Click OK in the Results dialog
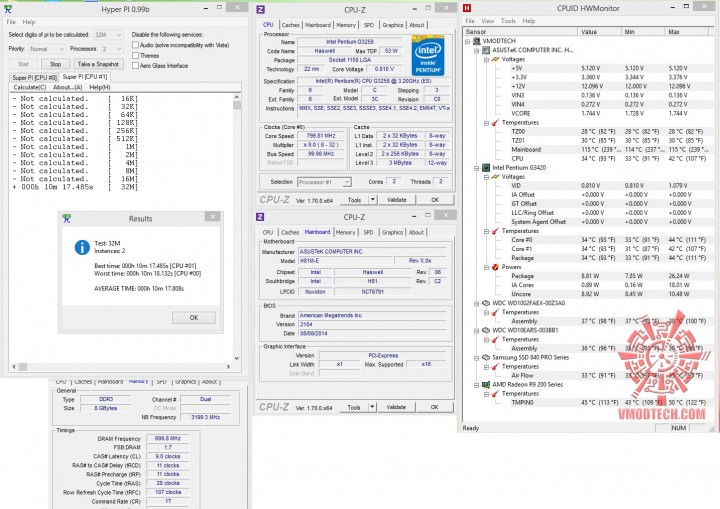This screenshot has width=720, height=509. 194,317
